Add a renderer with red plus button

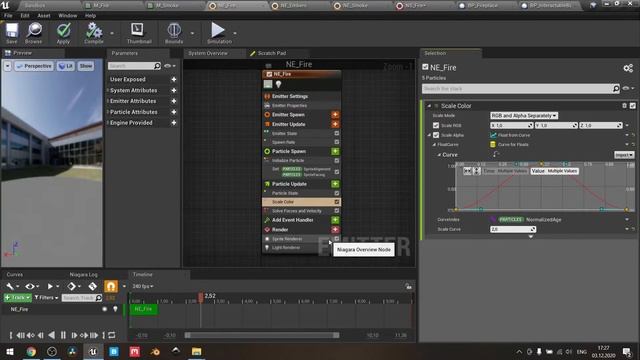(x=335, y=230)
